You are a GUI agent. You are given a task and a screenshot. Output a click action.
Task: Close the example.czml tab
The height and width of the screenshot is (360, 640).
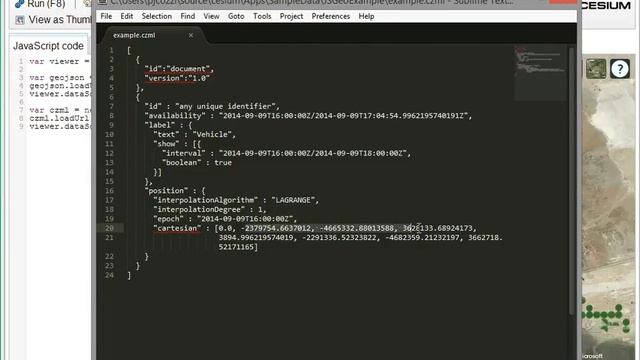(x=191, y=36)
